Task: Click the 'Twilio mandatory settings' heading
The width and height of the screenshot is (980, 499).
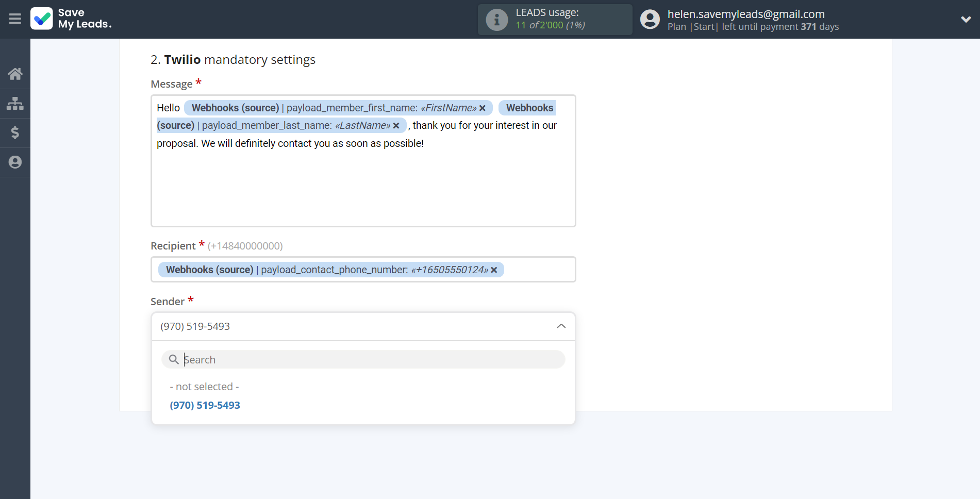Action: click(x=233, y=60)
